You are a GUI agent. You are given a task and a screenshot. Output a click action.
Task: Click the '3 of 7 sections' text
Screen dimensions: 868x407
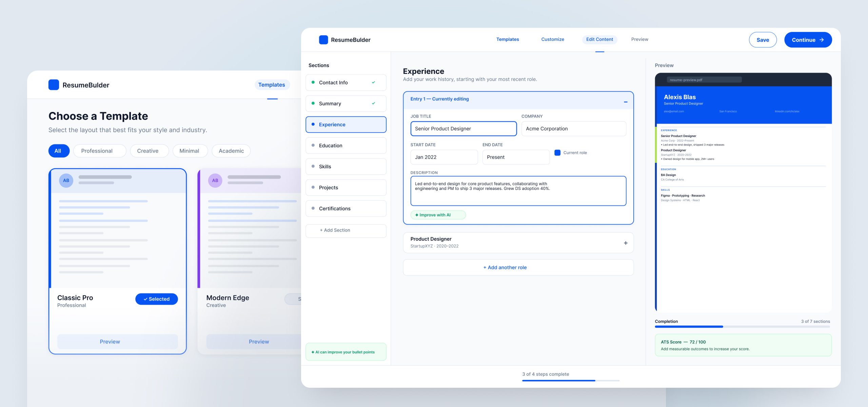[815, 321]
